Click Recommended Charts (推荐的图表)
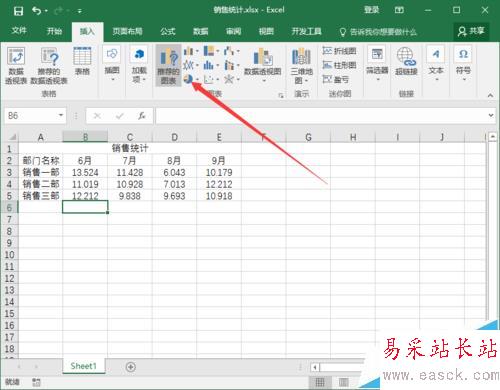500x390 pixels. [x=168, y=66]
